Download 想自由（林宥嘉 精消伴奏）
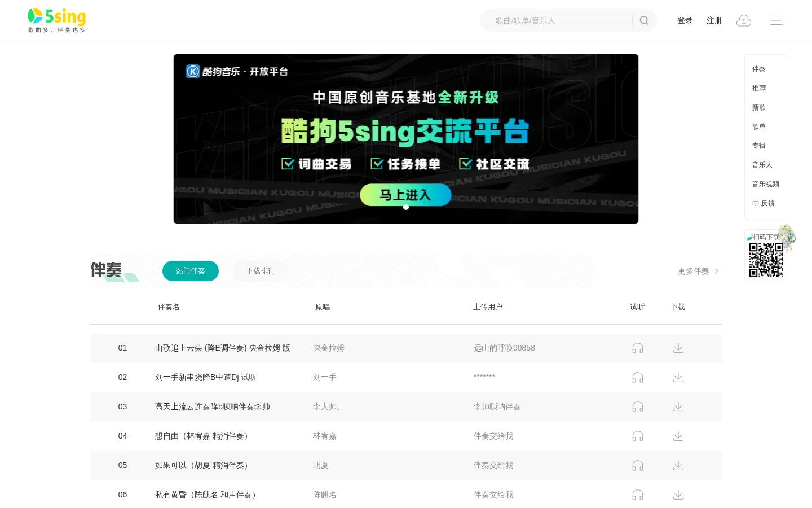 tap(678, 436)
